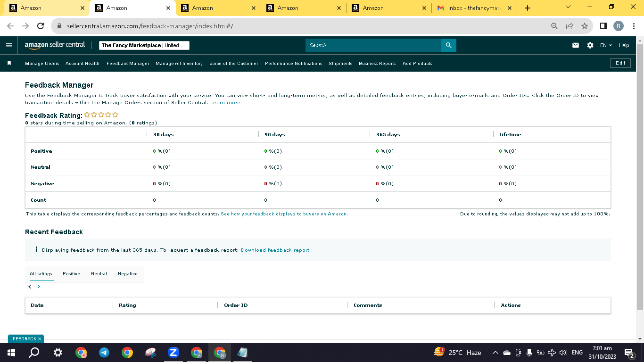Open the Chrome side panel

603,26
